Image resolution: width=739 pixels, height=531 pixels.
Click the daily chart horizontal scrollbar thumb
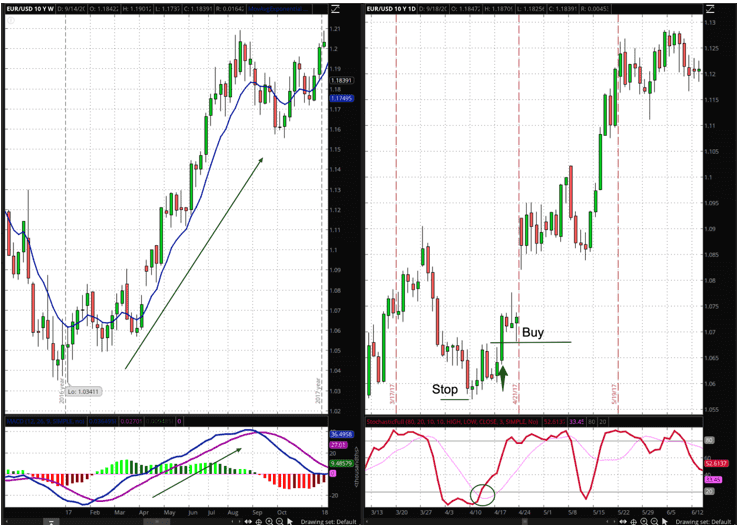point(525,522)
